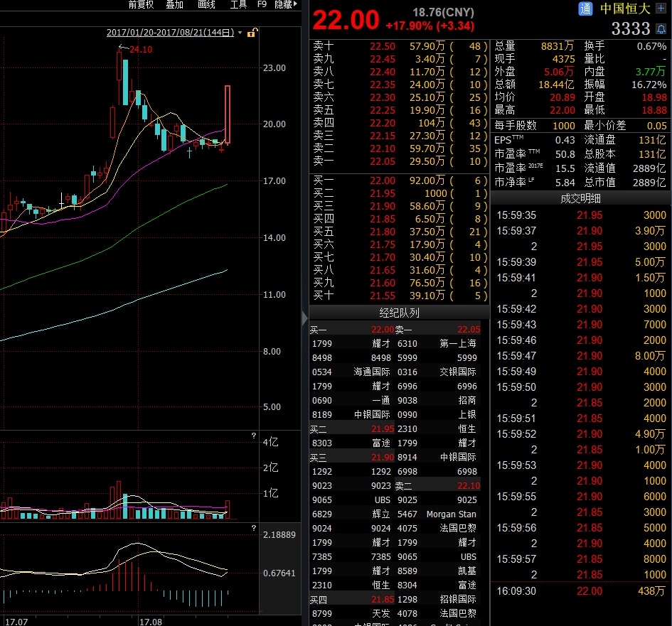The height and width of the screenshot is (626, 672).
Task: Click the 换手 0.67% turnover value
Action: point(651,45)
